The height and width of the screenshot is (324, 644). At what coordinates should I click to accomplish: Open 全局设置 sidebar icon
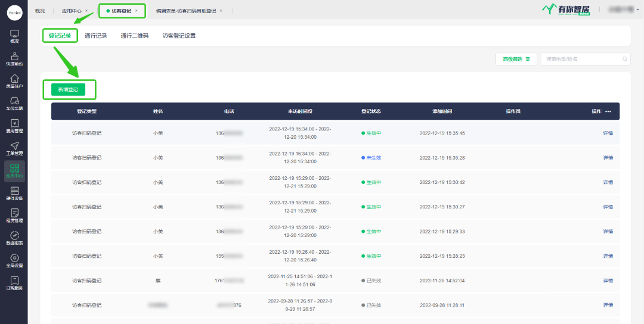(14, 260)
